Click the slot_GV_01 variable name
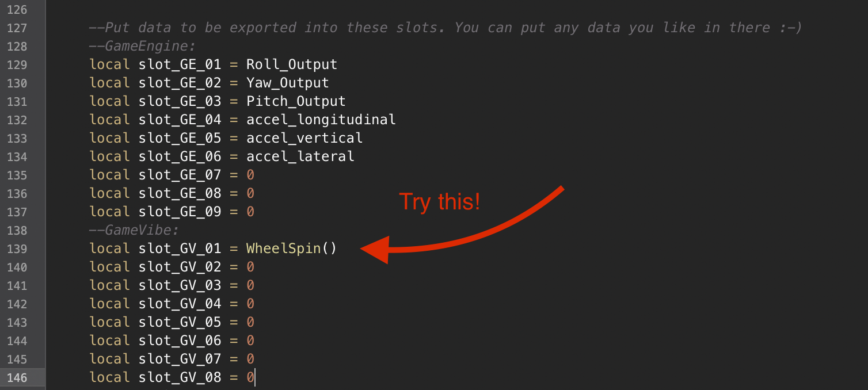 [180, 249]
